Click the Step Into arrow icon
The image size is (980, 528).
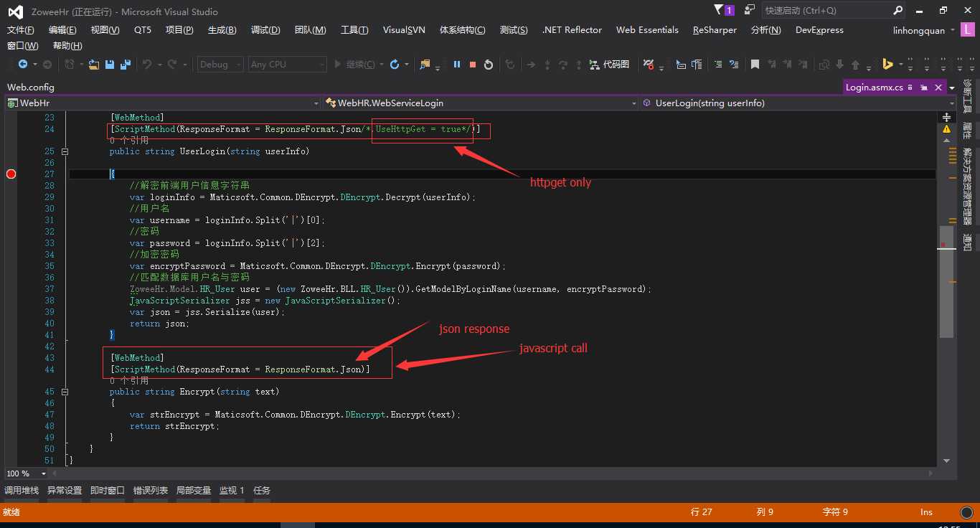[547, 65]
